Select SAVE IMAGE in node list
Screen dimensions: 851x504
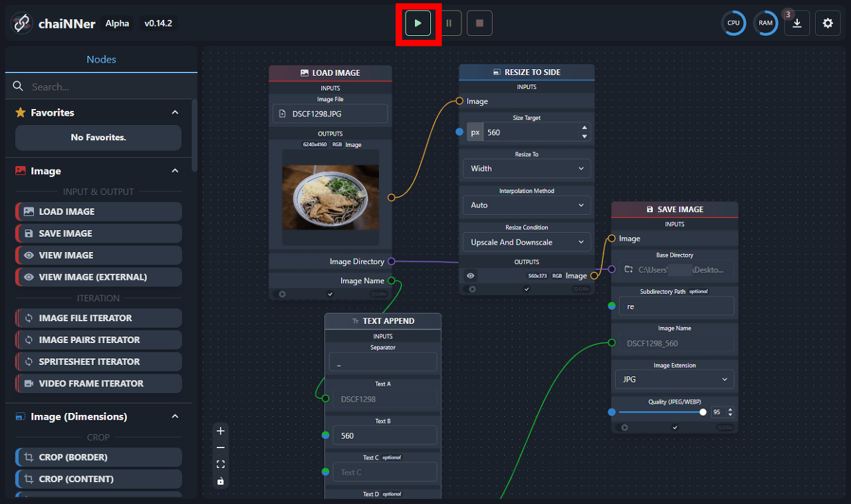tap(98, 233)
